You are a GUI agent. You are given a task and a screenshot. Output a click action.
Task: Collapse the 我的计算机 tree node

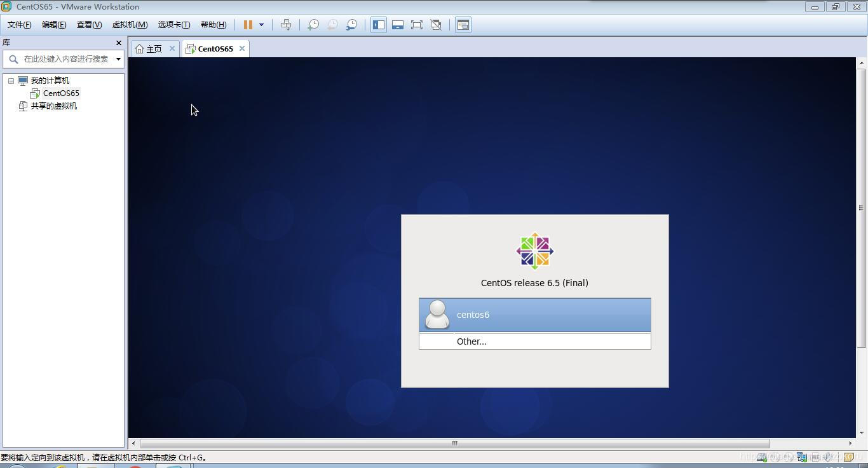[11, 81]
